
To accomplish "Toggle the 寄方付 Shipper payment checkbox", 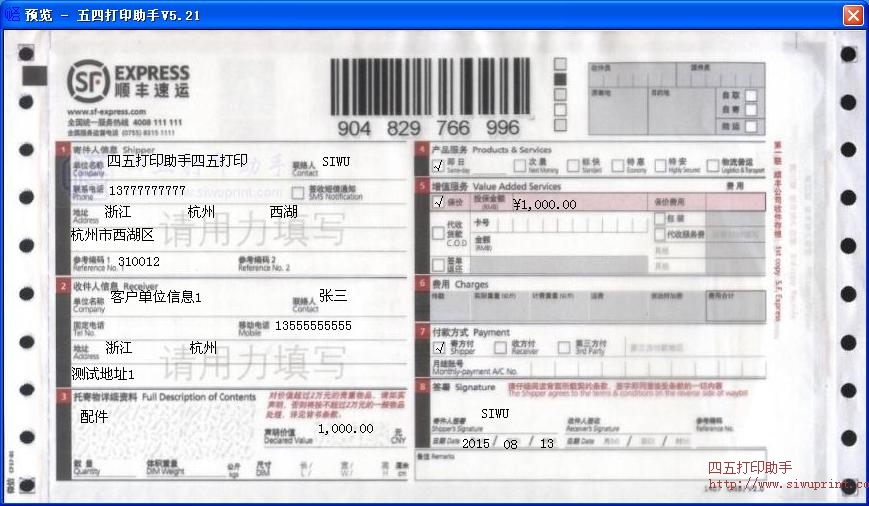I will pos(438,347).
